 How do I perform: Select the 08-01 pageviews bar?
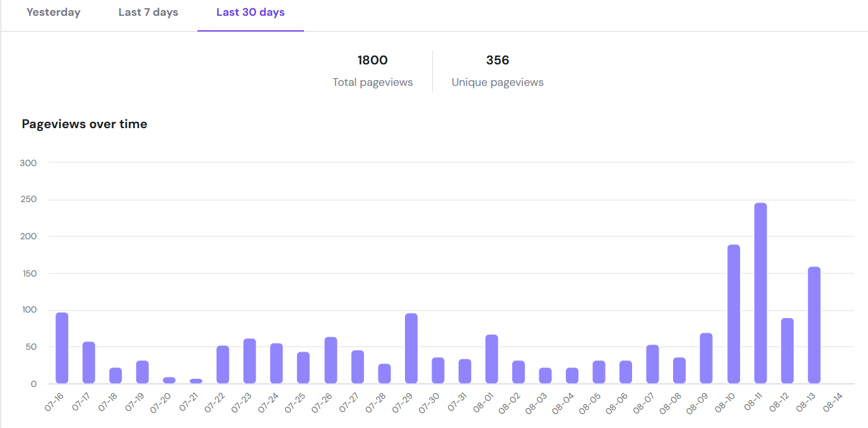click(x=491, y=360)
